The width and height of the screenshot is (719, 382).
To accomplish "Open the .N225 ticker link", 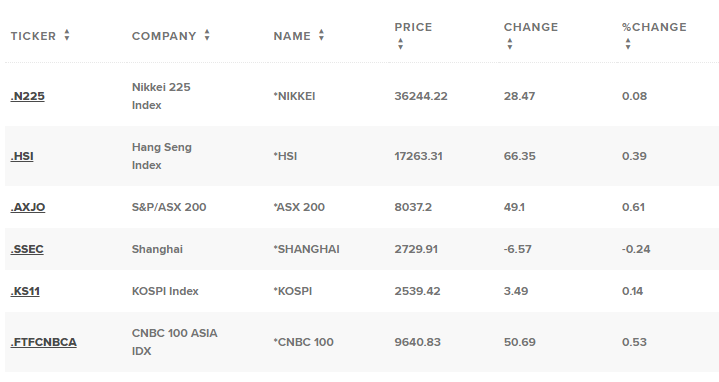I will 28,96.
